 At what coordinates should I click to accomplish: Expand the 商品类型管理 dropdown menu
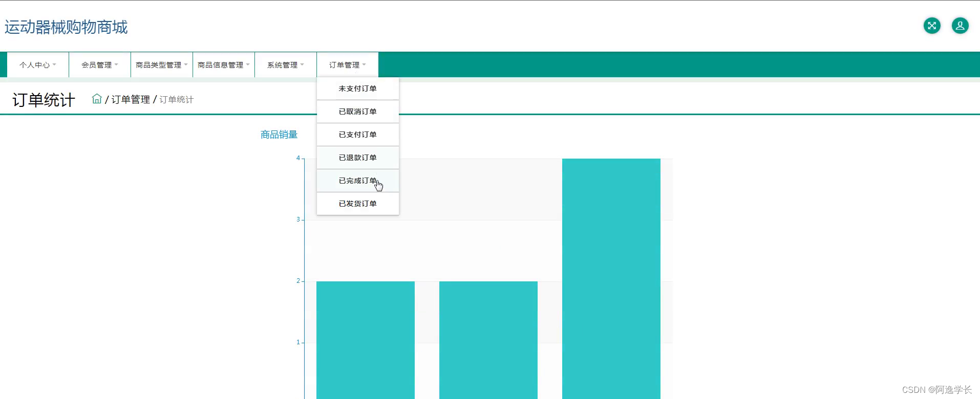click(162, 65)
